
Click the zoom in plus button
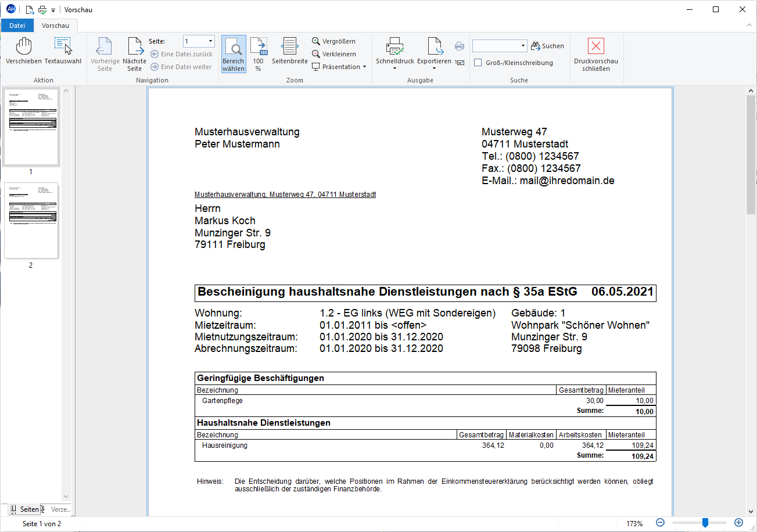(738, 523)
